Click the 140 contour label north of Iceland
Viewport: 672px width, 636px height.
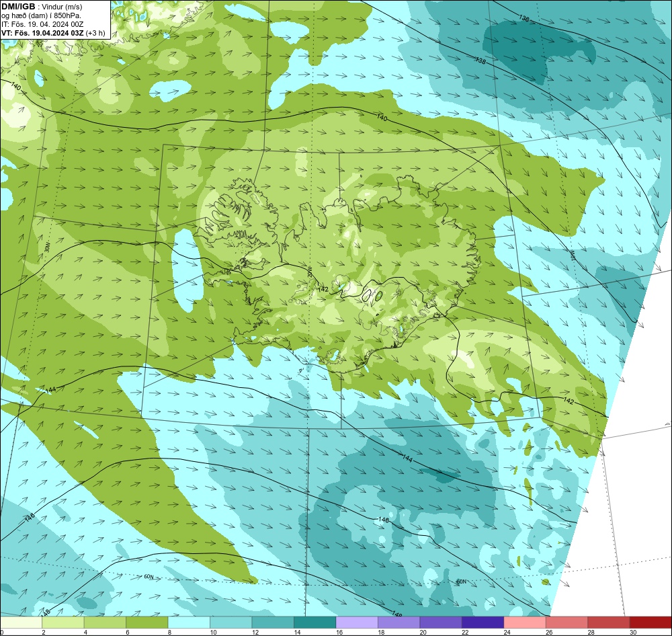coord(382,118)
